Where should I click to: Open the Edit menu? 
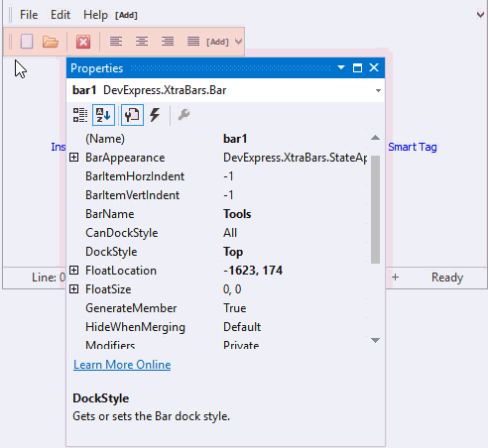[61, 15]
